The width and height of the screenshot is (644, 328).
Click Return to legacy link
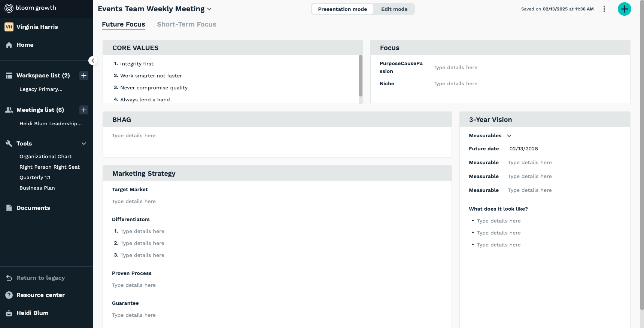(x=40, y=278)
